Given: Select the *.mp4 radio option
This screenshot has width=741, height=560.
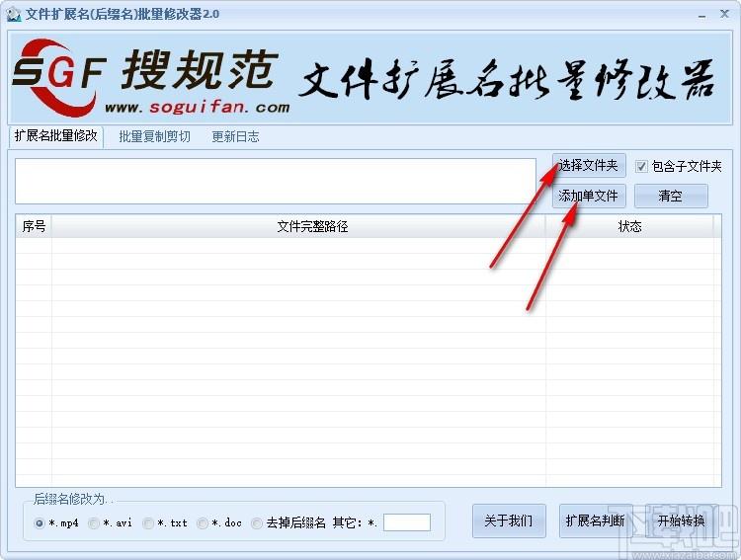Looking at the screenshot, I should click(x=40, y=523).
